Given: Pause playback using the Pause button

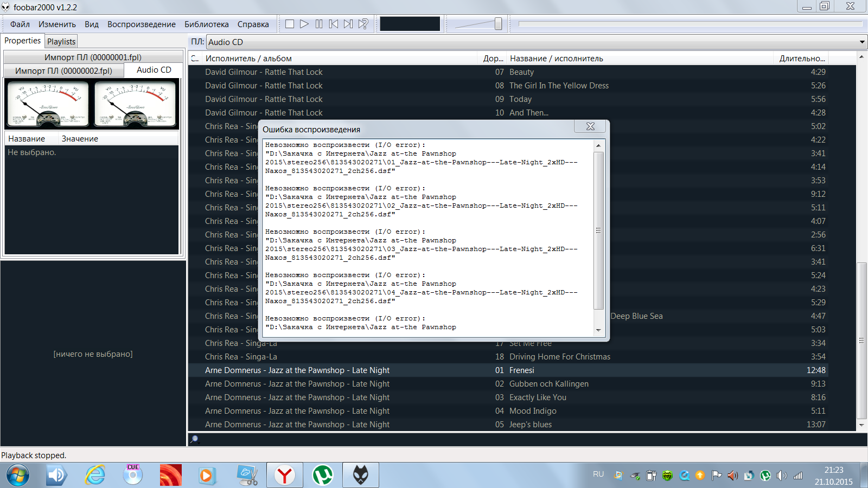Looking at the screenshot, I should pyautogui.click(x=319, y=24).
